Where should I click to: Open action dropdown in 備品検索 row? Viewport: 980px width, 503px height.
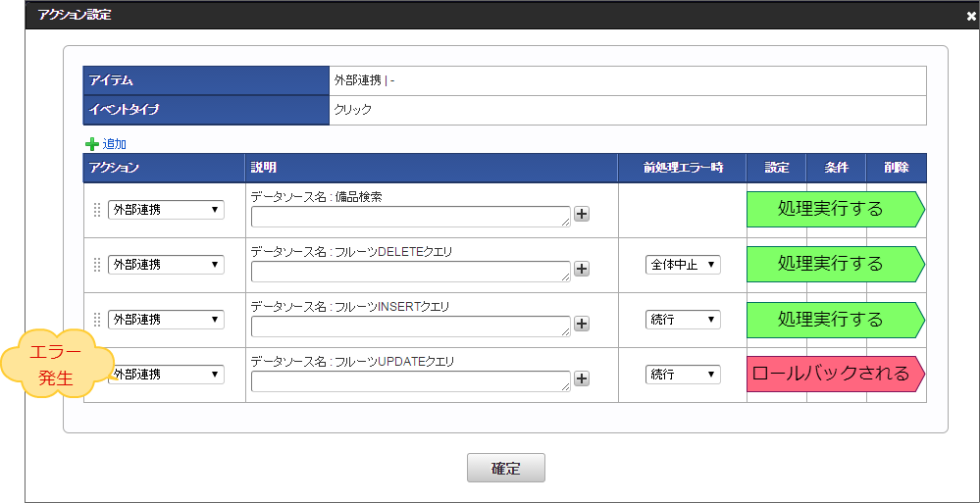[x=166, y=210]
